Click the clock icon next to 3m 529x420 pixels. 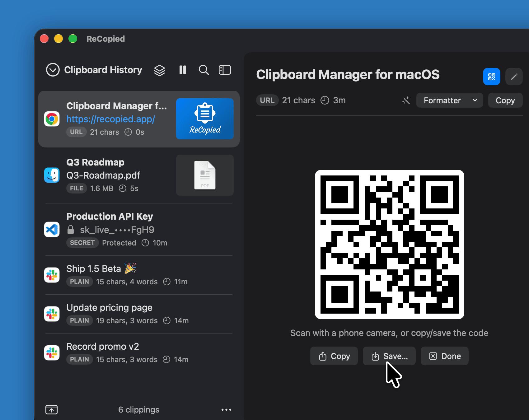click(x=325, y=100)
